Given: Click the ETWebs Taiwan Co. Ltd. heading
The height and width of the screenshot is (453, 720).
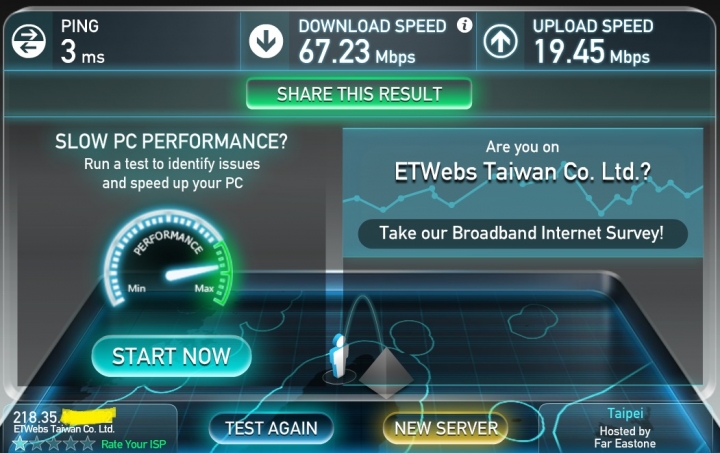Looking at the screenshot, I should coord(523,172).
